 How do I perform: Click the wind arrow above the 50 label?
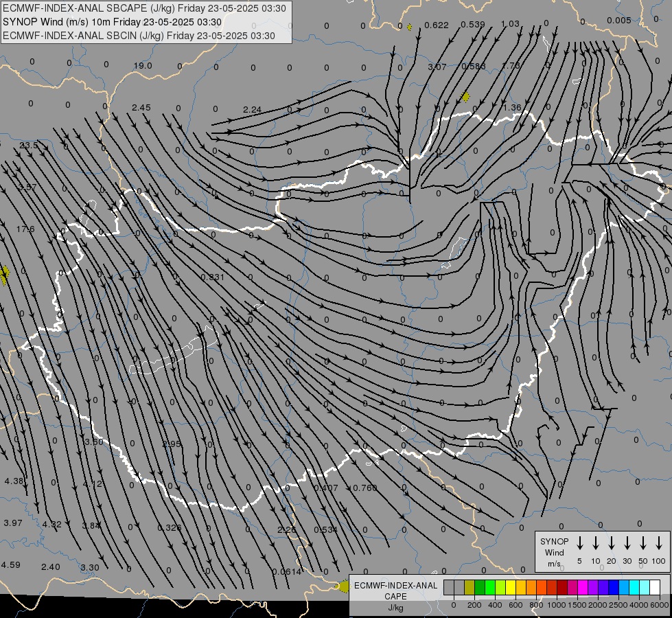(x=643, y=543)
